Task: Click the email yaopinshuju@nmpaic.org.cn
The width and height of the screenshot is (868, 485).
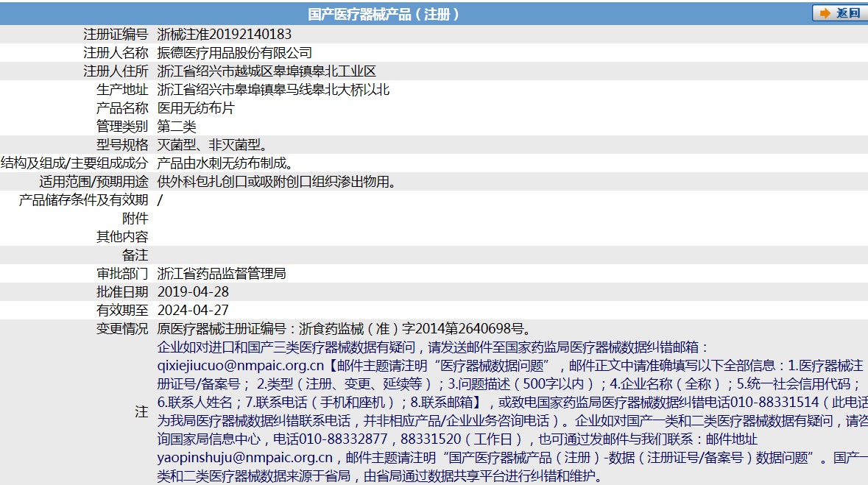Action: pos(244,457)
